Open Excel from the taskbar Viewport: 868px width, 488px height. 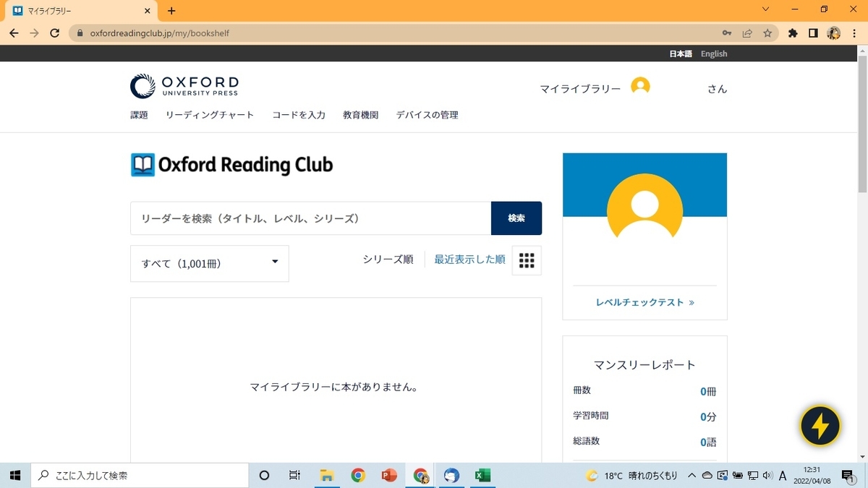click(482, 475)
